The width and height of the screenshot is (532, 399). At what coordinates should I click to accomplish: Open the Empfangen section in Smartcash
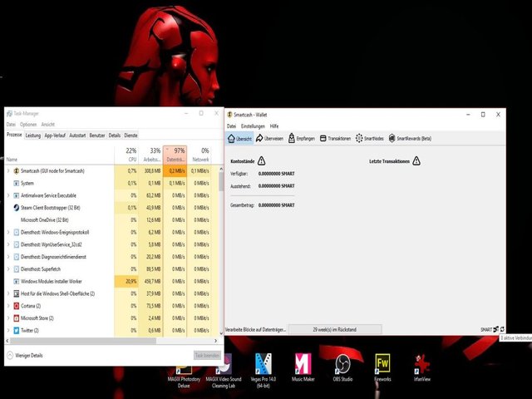(301, 139)
